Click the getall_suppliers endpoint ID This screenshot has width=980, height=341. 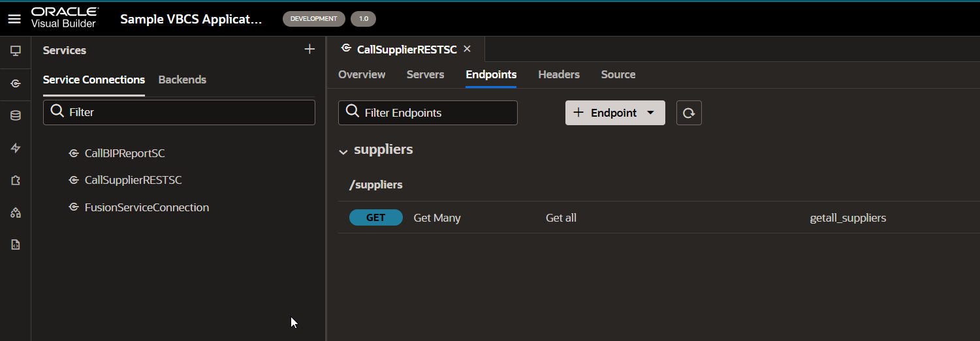(x=848, y=218)
